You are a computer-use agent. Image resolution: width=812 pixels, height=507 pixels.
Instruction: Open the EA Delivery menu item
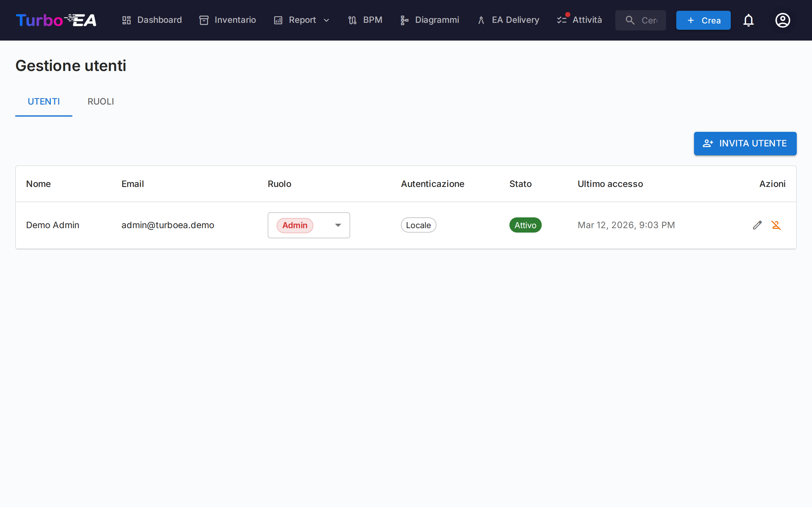click(508, 20)
